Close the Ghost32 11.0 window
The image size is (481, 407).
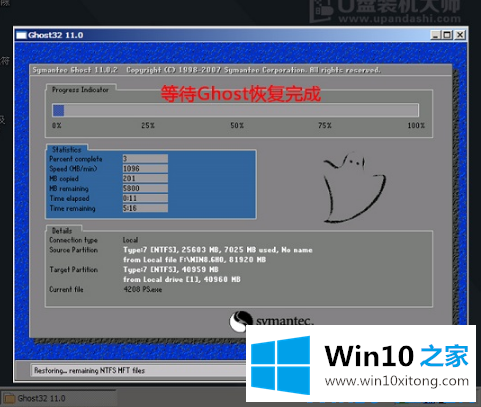[460, 35]
